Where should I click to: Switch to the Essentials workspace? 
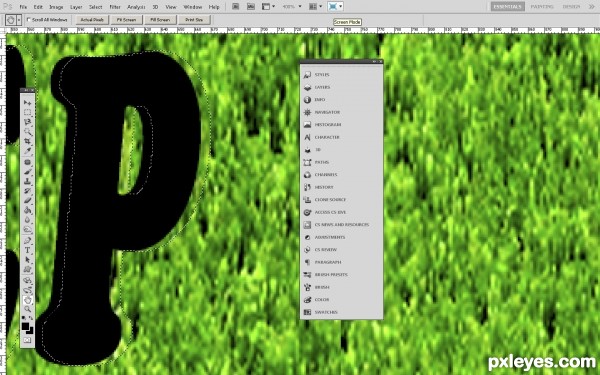tap(508, 7)
